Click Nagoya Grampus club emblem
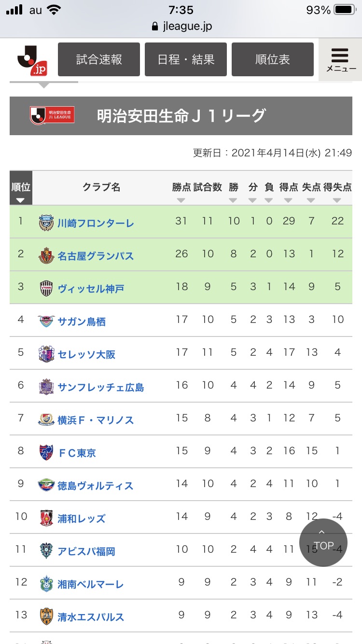The width and height of the screenshot is (362, 644). point(46,255)
